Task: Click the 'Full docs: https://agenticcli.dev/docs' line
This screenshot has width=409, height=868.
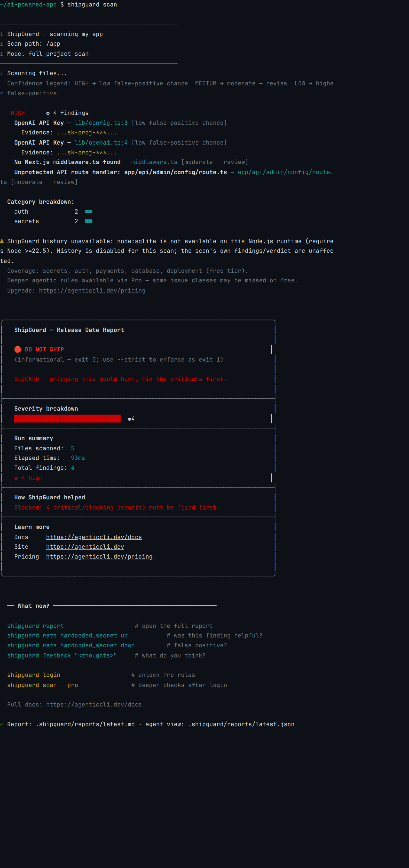Action: pos(74,705)
